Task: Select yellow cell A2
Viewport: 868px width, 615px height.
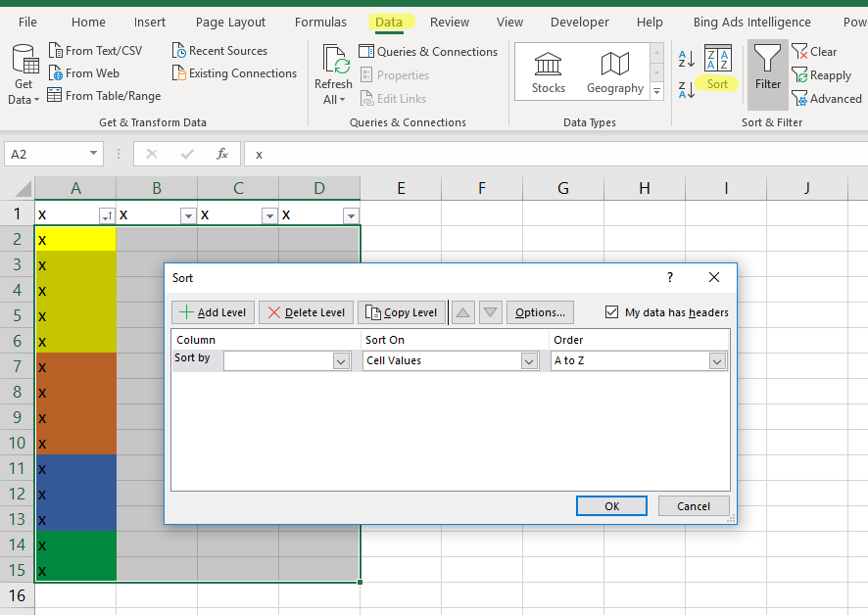Action: (x=75, y=239)
